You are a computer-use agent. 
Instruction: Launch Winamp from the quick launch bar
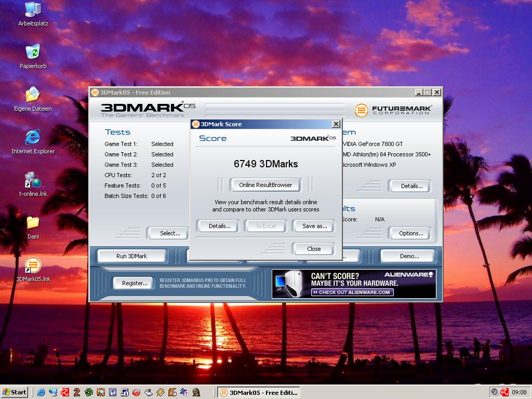coord(160,392)
